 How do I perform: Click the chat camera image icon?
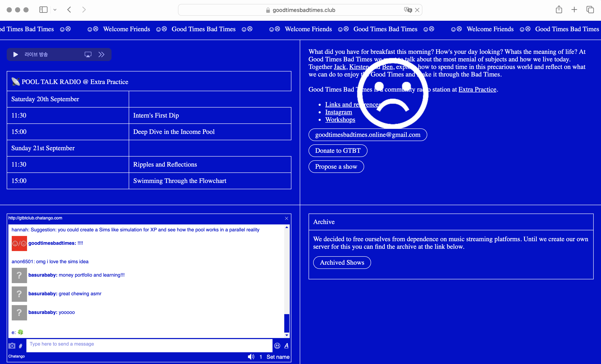pos(12,346)
